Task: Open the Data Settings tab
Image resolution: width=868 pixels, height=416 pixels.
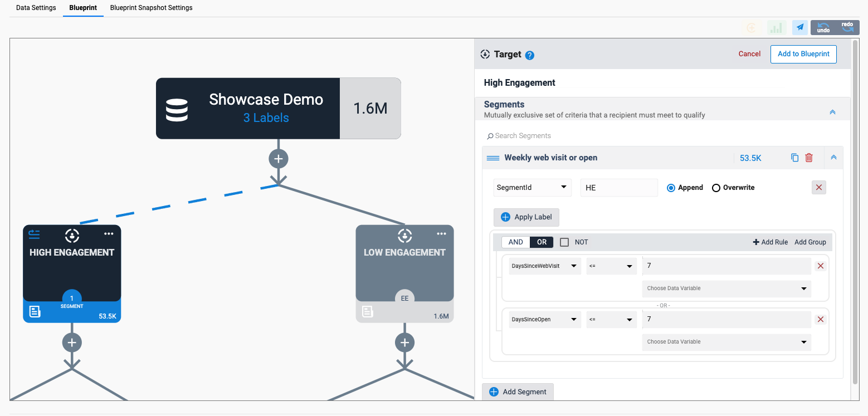Action: click(x=36, y=8)
